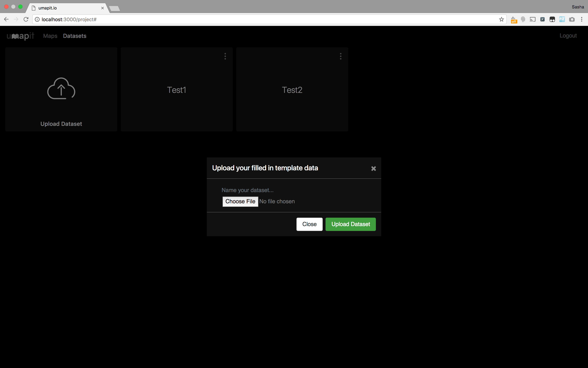Click the cast extension icon in the toolbar

click(x=533, y=19)
